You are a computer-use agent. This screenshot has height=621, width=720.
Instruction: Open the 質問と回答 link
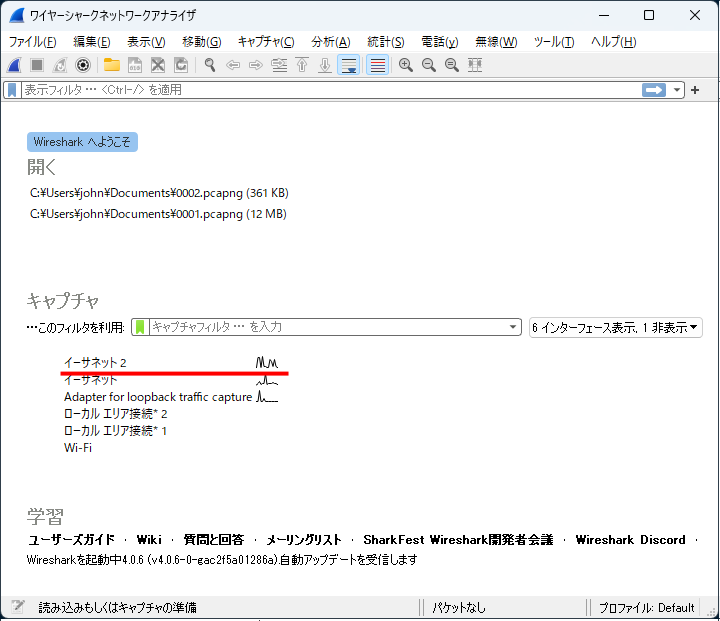point(214,540)
